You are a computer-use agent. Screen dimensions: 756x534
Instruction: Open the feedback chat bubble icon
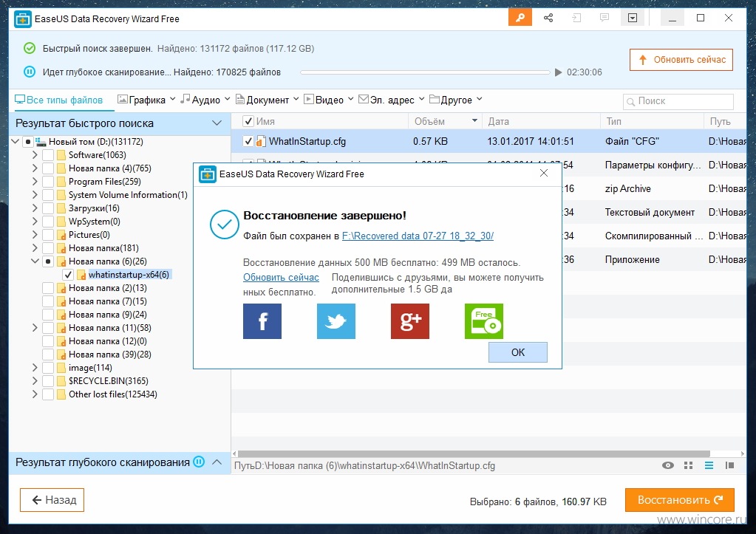[604, 18]
